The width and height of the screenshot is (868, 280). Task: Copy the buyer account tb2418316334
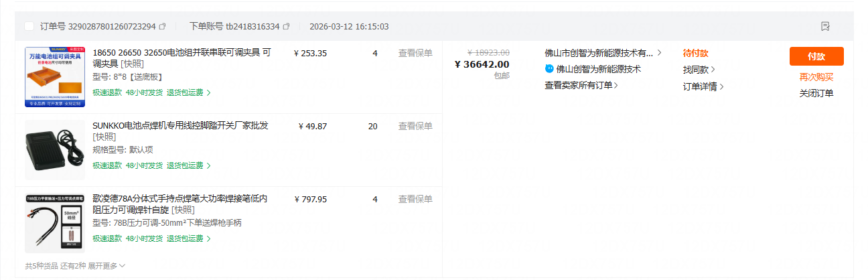[x=287, y=27]
